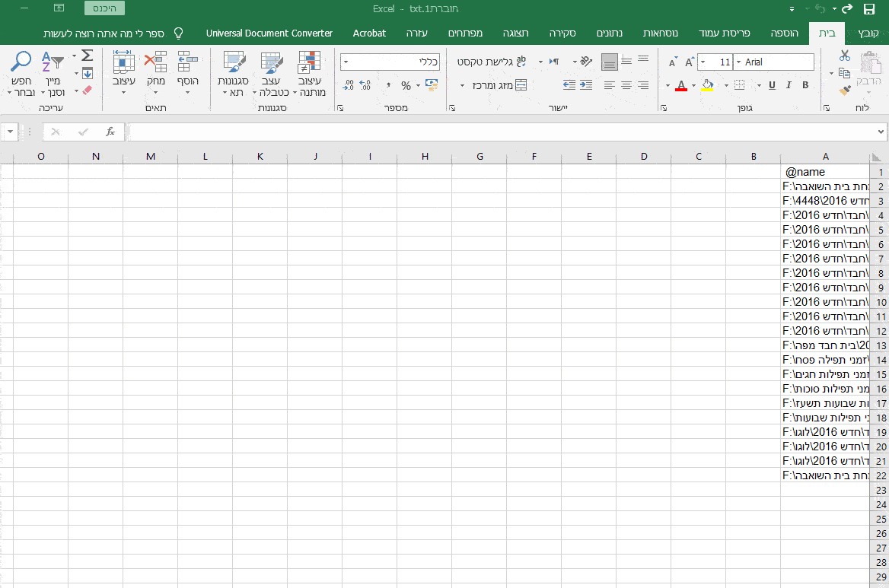
Task: Click the Redo arrow in title bar
Action: (x=847, y=8)
